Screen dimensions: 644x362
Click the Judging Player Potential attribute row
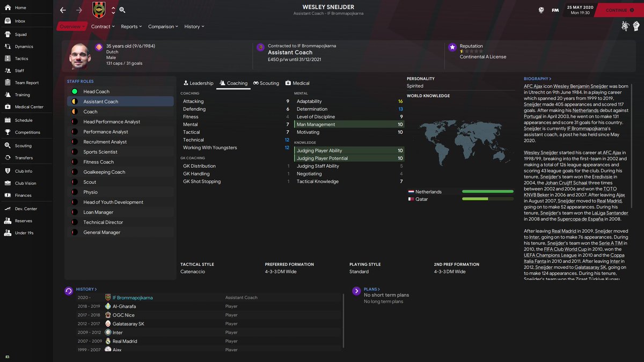[x=349, y=158]
